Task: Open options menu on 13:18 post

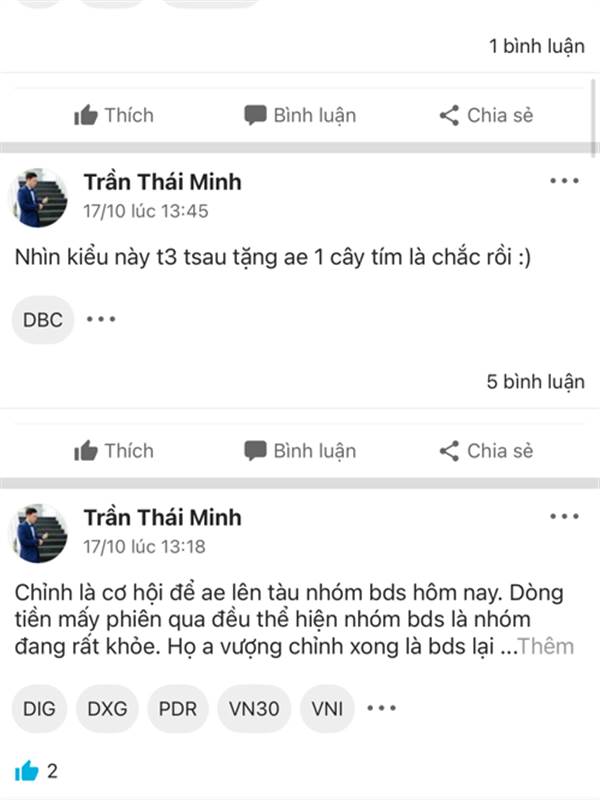Action: click(564, 517)
